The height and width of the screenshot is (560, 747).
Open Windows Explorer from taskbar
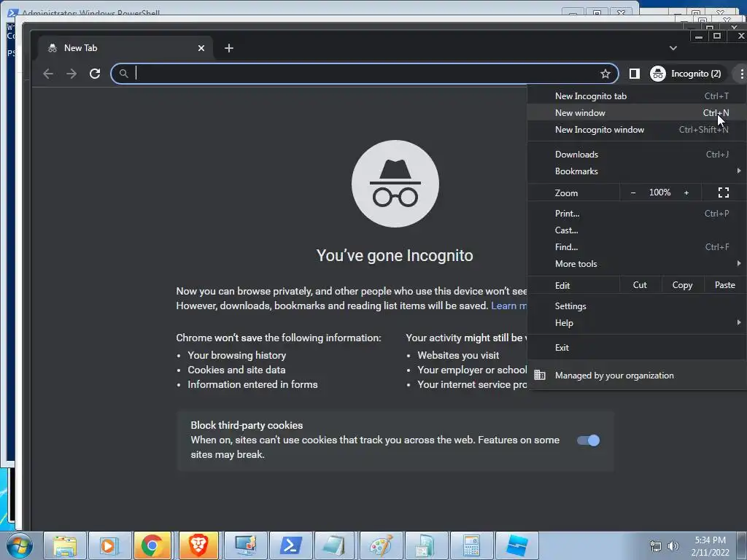[65, 545]
